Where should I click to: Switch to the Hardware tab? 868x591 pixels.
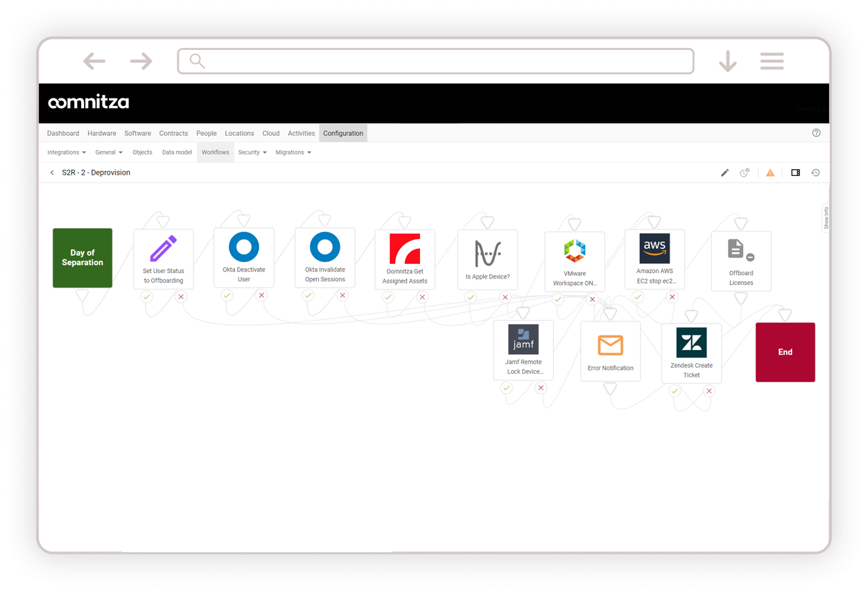[x=102, y=133]
